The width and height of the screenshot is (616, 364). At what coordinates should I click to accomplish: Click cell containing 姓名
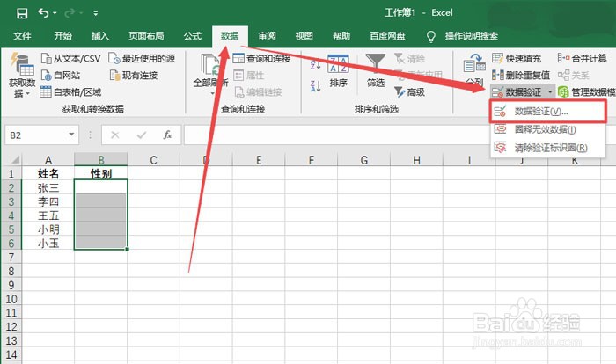(48, 173)
